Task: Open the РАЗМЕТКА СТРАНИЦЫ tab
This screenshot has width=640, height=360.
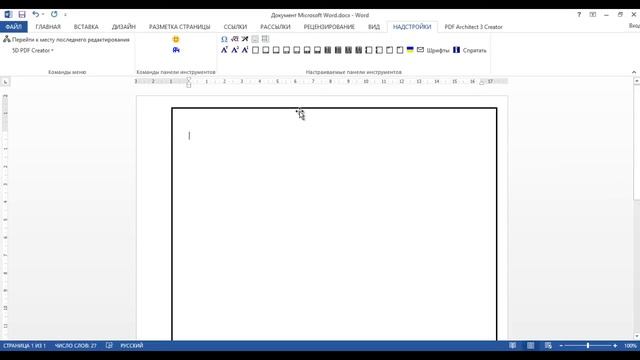Action: click(x=180, y=27)
